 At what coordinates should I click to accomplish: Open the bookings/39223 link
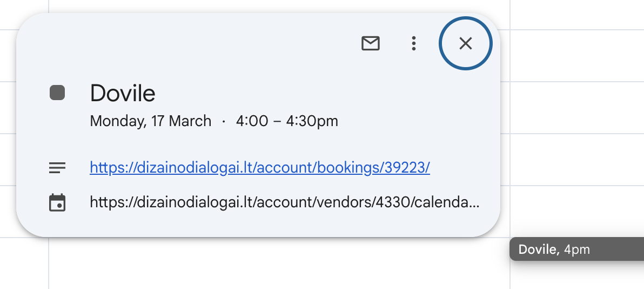(259, 168)
